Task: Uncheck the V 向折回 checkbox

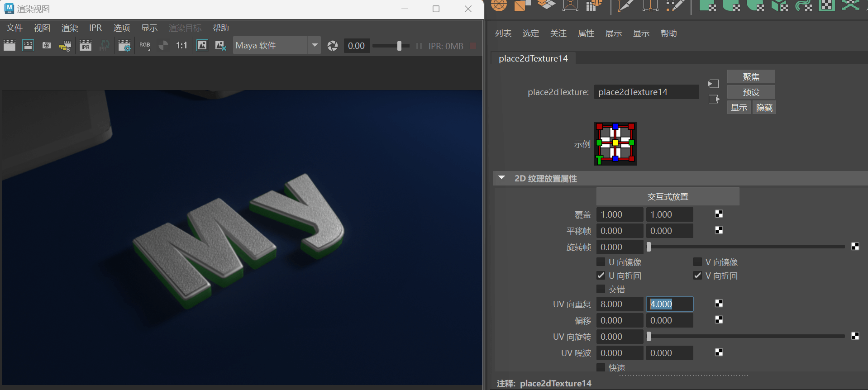Action: pos(697,276)
